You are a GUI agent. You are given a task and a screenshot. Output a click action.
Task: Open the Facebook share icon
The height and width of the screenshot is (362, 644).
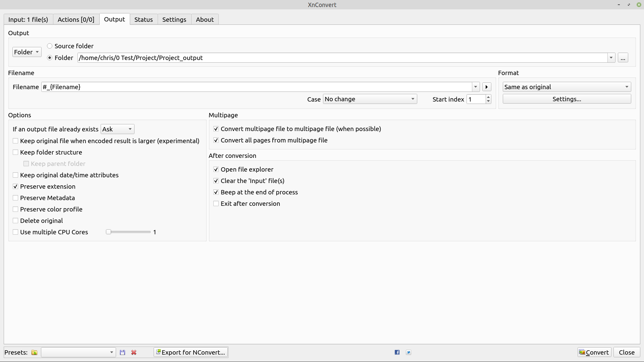397,352
